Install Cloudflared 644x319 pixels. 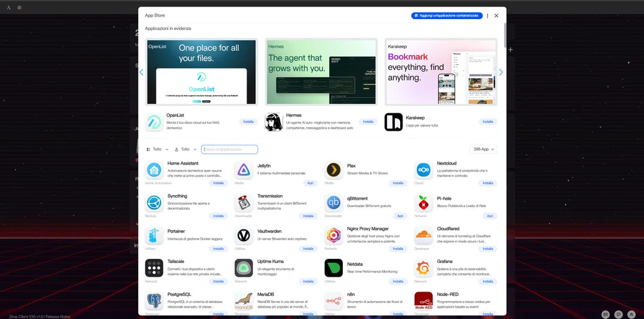pyautogui.click(x=488, y=249)
